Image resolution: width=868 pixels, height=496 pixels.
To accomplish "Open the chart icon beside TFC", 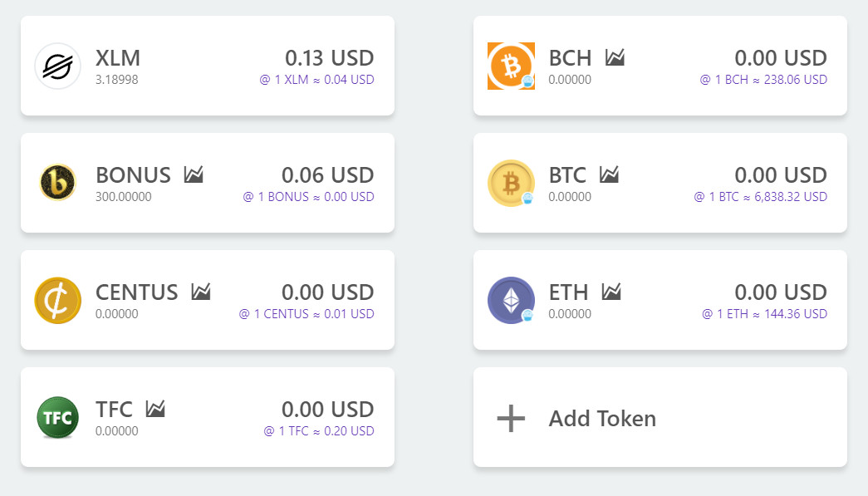I will click(155, 410).
